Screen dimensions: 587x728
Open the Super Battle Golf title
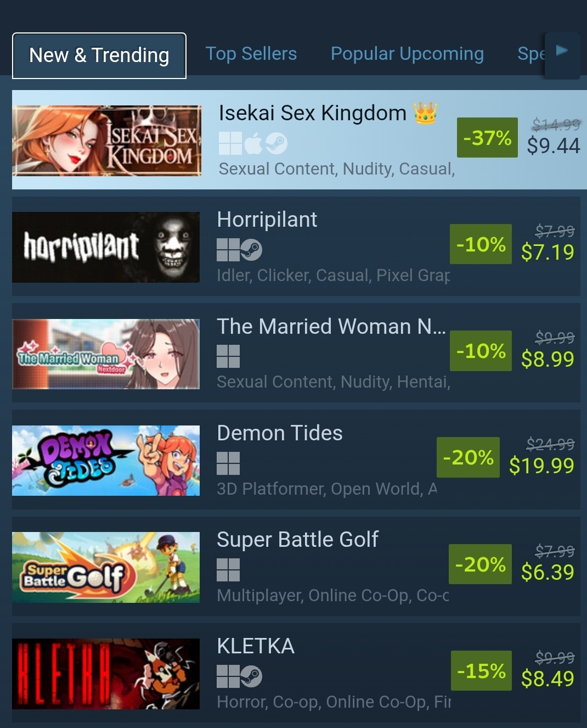tap(298, 540)
